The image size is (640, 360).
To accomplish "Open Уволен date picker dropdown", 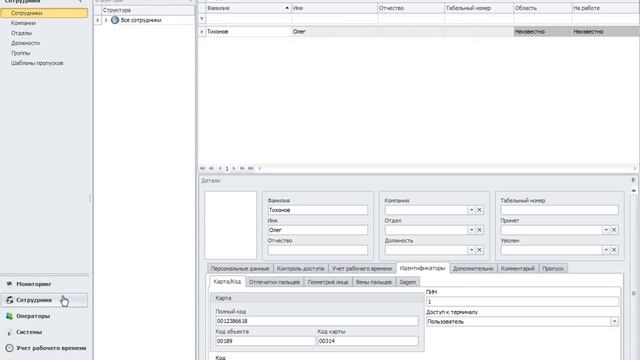I will 606,250.
